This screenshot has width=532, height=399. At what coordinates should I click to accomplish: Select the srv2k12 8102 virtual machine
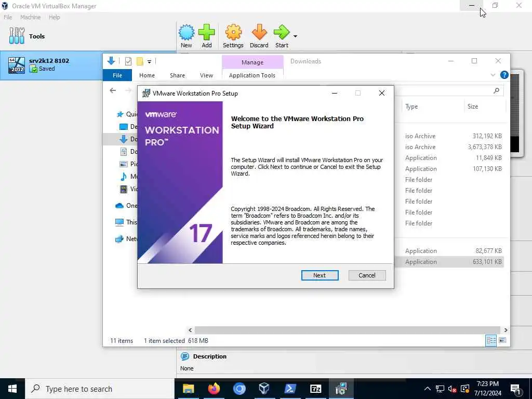[x=51, y=65]
